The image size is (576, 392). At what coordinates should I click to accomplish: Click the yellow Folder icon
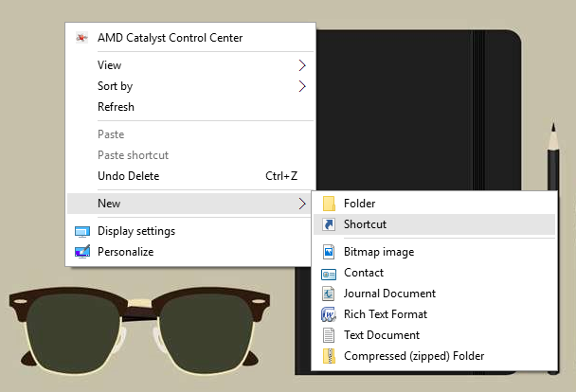(329, 204)
